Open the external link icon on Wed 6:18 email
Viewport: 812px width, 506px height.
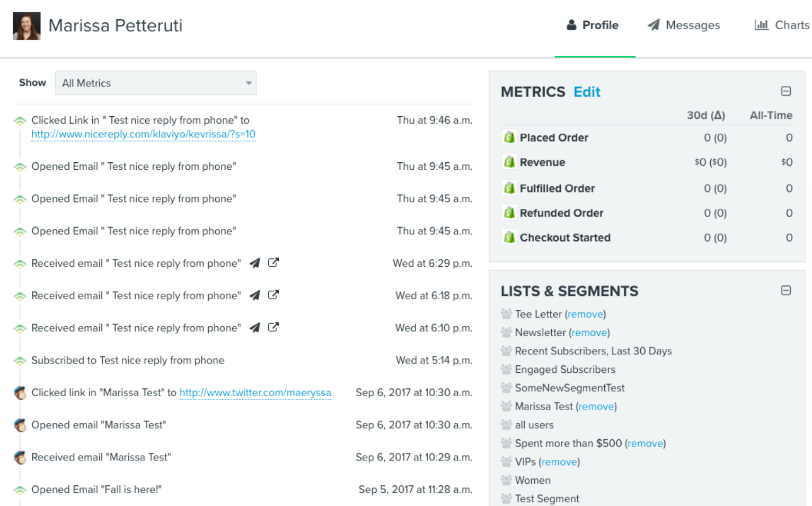click(273, 295)
